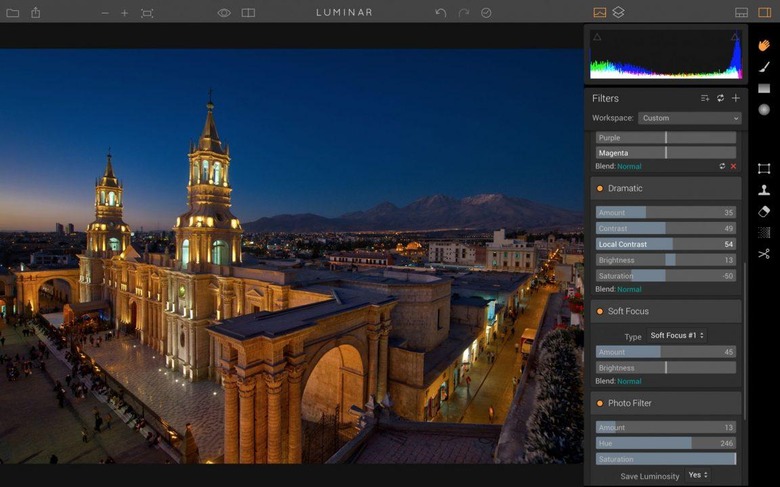Click the save preset icon in Filters header
780x487 pixels.
point(705,98)
